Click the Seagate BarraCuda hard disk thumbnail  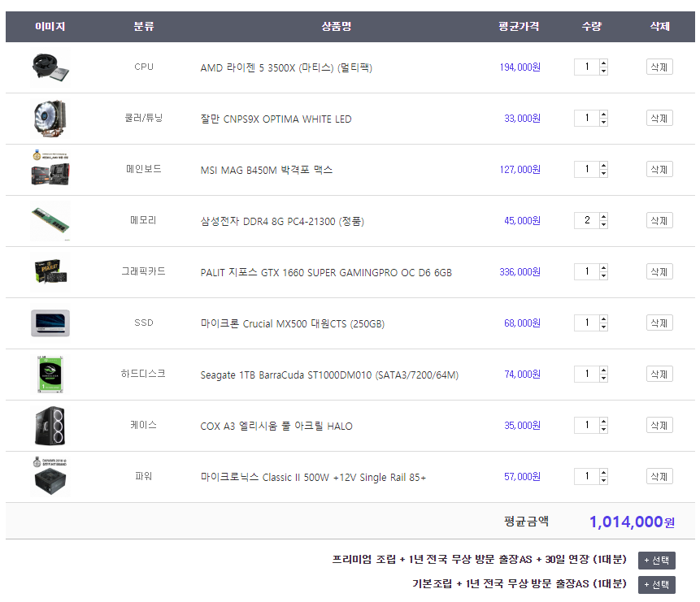tap(50, 375)
